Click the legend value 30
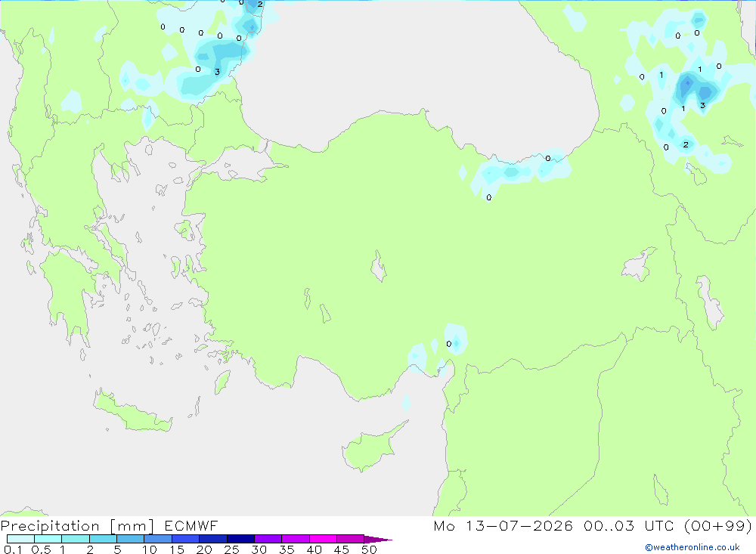Image resolution: width=756 pixels, height=554 pixels. point(259,549)
